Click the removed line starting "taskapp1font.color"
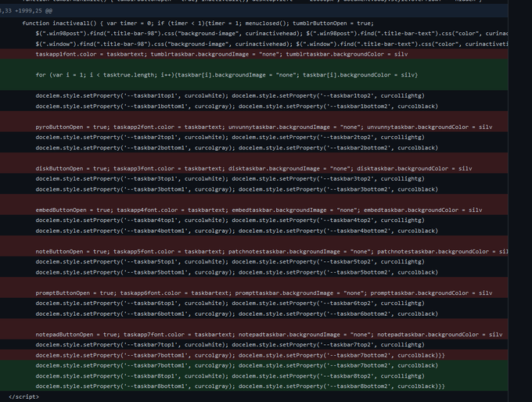 point(253,54)
